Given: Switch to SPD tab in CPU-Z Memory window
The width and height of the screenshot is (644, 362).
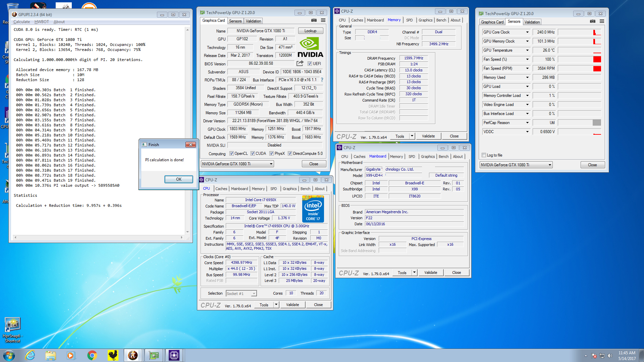Looking at the screenshot, I should 409,20.
